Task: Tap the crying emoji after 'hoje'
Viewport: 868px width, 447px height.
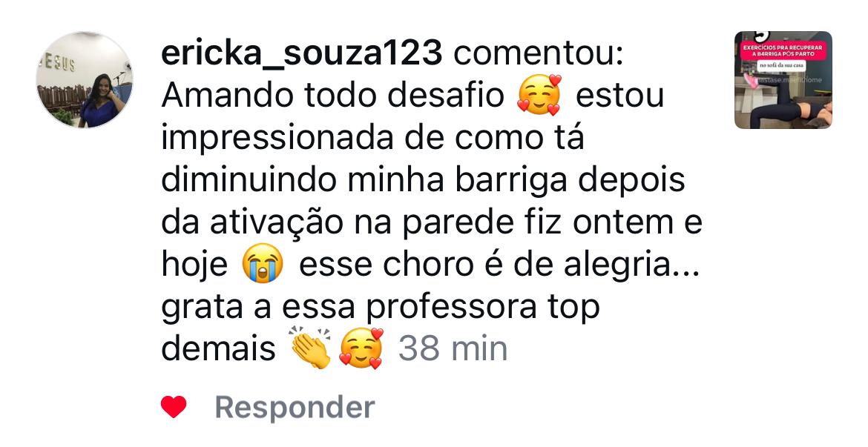Action: click(x=263, y=264)
